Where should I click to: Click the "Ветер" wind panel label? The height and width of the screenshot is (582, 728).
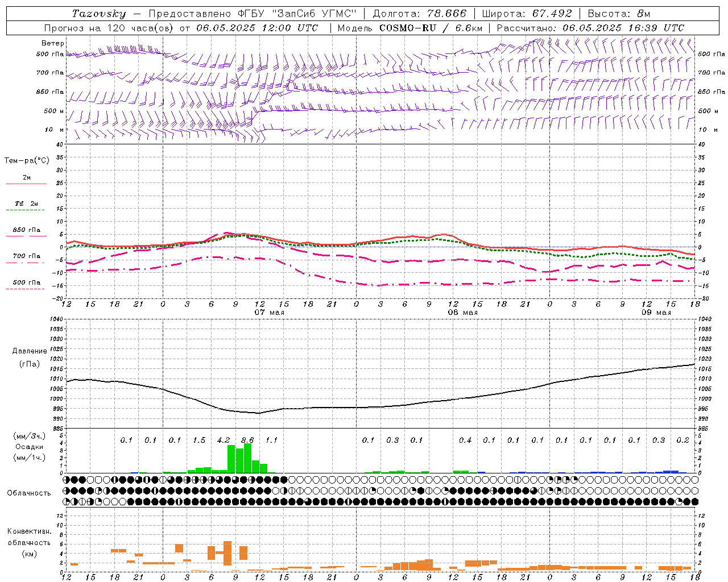53,43
